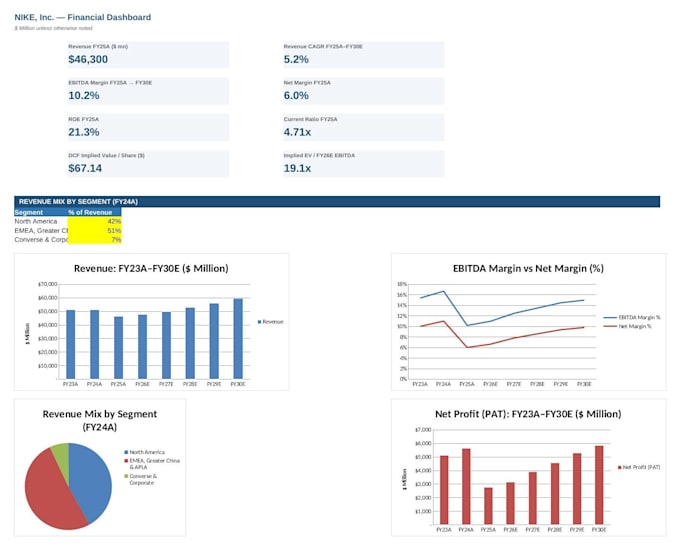Click the 6.0% net margin value
The image size is (680, 549).
pos(296,95)
